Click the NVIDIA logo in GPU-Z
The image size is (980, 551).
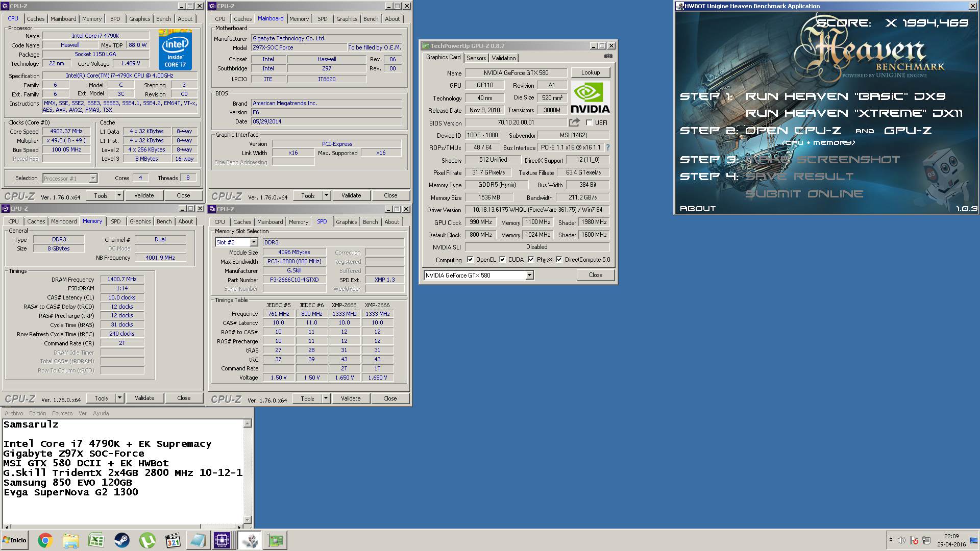click(590, 97)
